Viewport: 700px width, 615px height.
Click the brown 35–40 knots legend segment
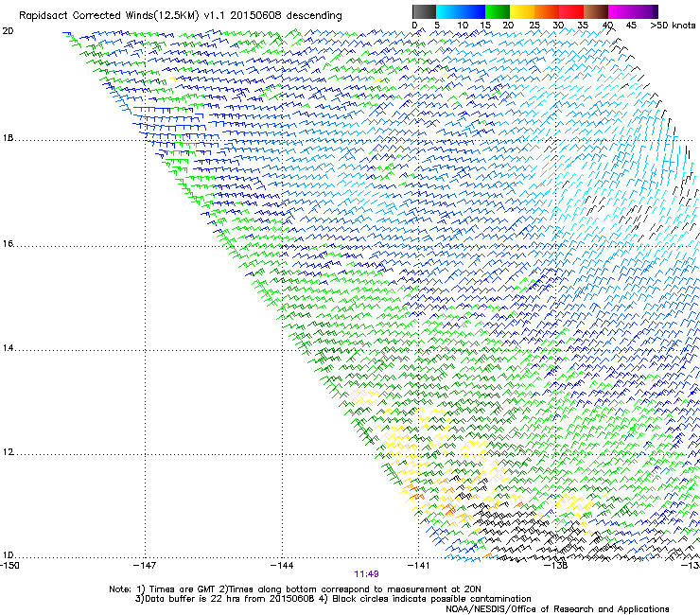[x=596, y=11]
